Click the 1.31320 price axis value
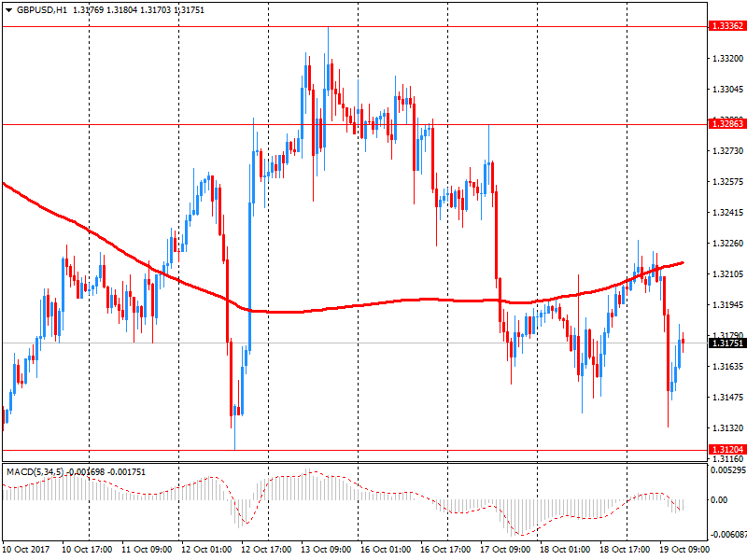 728,428
